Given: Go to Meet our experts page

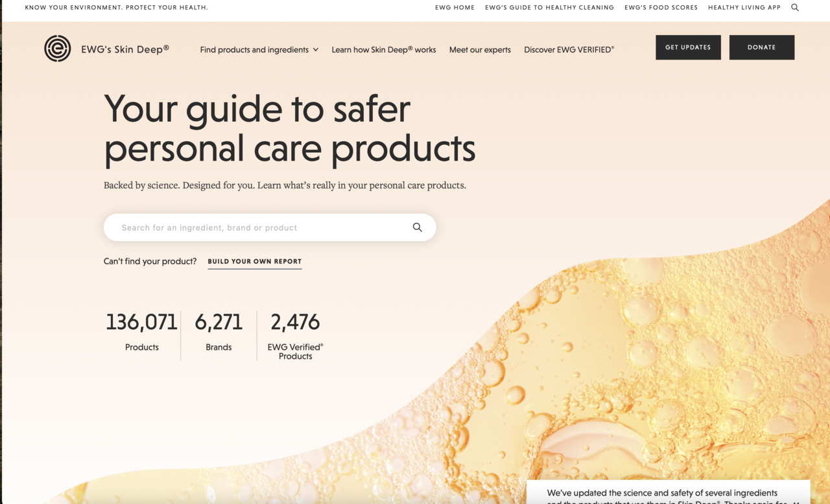Looking at the screenshot, I should (480, 50).
